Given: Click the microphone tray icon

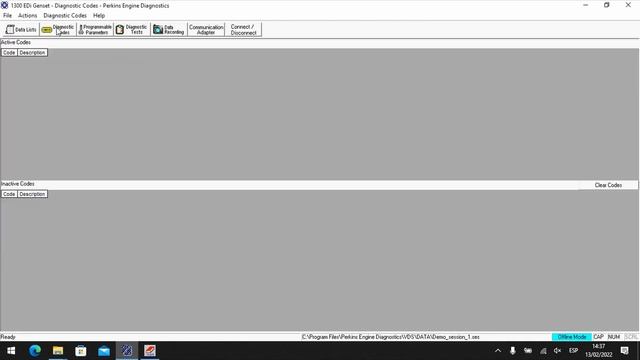Looking at the screenshot, I should 513,351.
